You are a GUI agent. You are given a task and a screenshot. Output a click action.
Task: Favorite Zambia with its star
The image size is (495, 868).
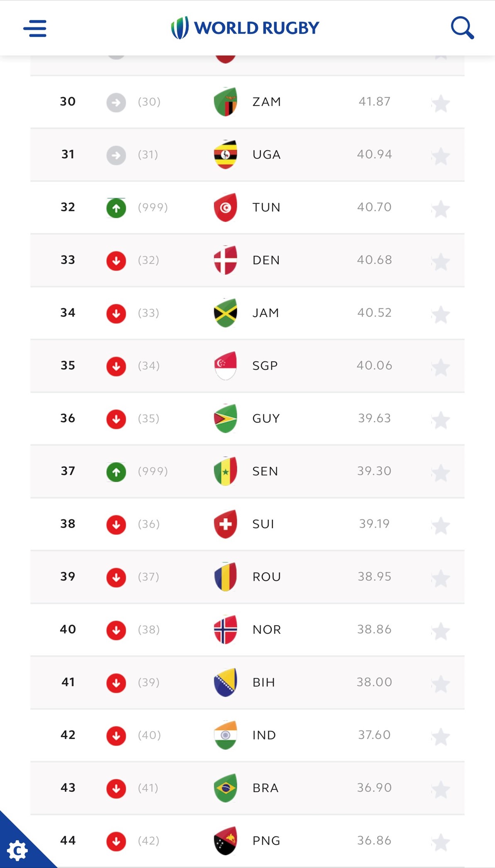click(x=441, y=103)
